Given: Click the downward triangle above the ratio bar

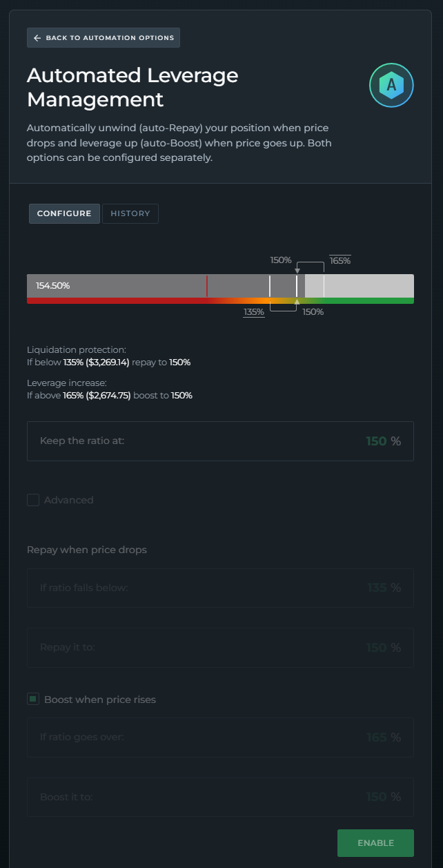Looking at the screenshot, I should 297,271.
